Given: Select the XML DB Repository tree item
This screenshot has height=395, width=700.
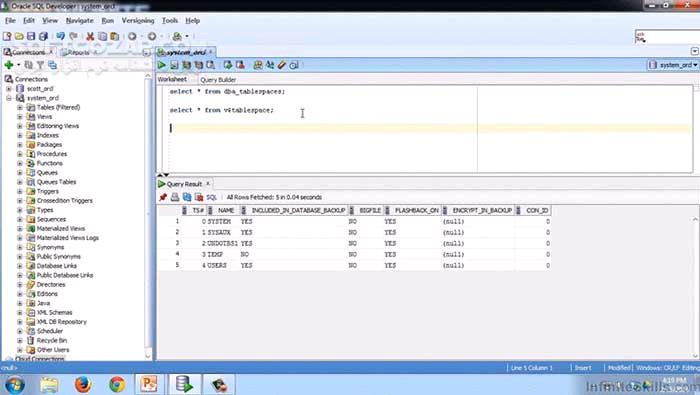Looking at the screenshot, I should click(x=62, y=322).
